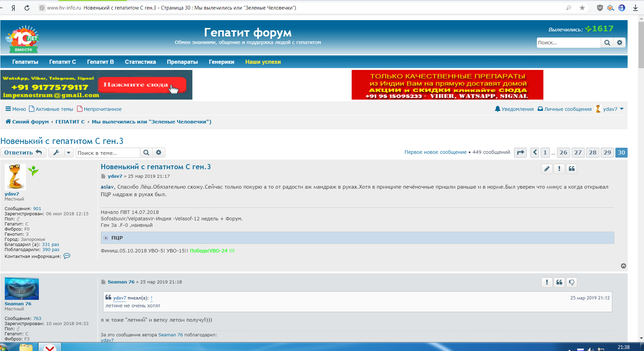
Task: Open the Наши успехи menu item
Action: tap(263, 62)
